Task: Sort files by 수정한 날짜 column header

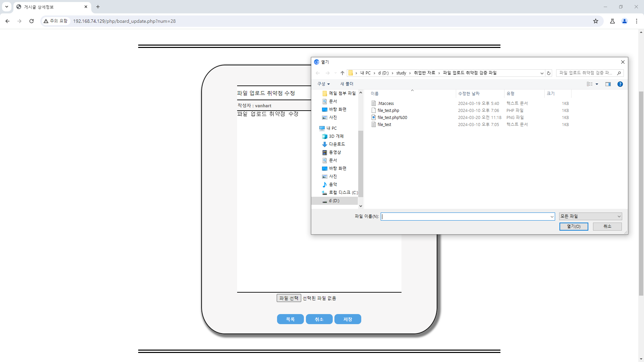Action: pos(469,94)
